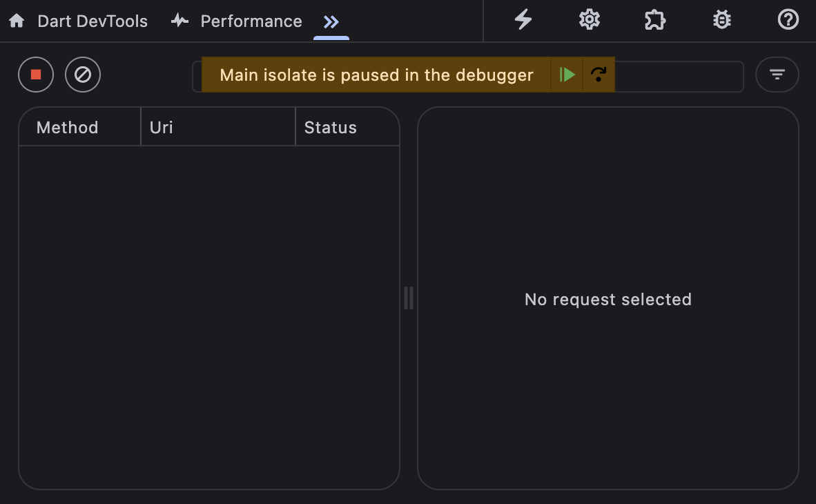This screenshot has height=504, width=816.
Task: Trigger the lightning bolt action
Action: point(523,20)
